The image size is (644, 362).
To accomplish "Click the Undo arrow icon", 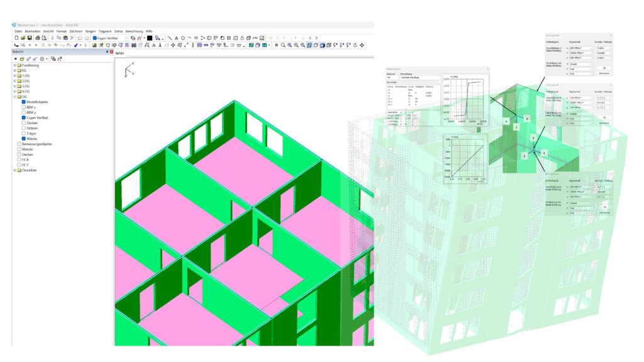I will [79, 38].
